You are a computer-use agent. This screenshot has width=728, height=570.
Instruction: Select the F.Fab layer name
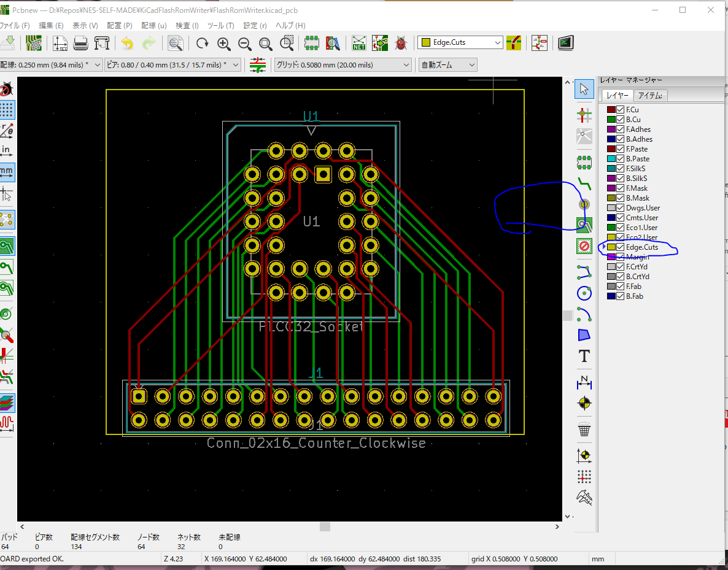click(633, 287)
